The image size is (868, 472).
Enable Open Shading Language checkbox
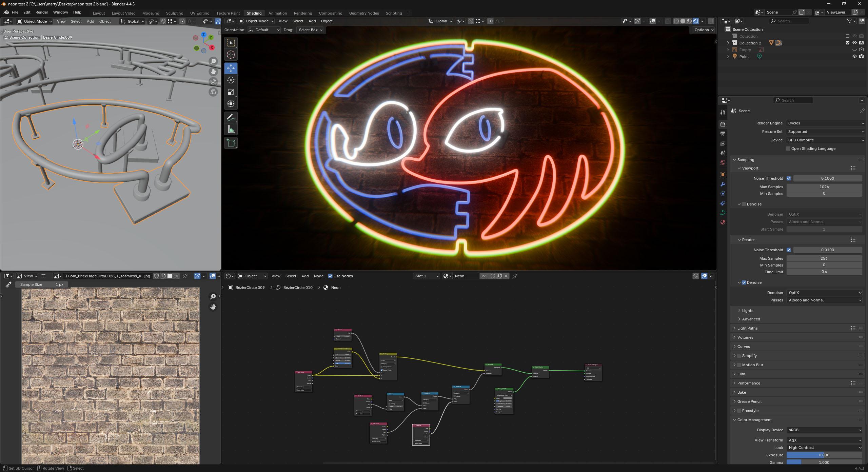tap(788, 149)
